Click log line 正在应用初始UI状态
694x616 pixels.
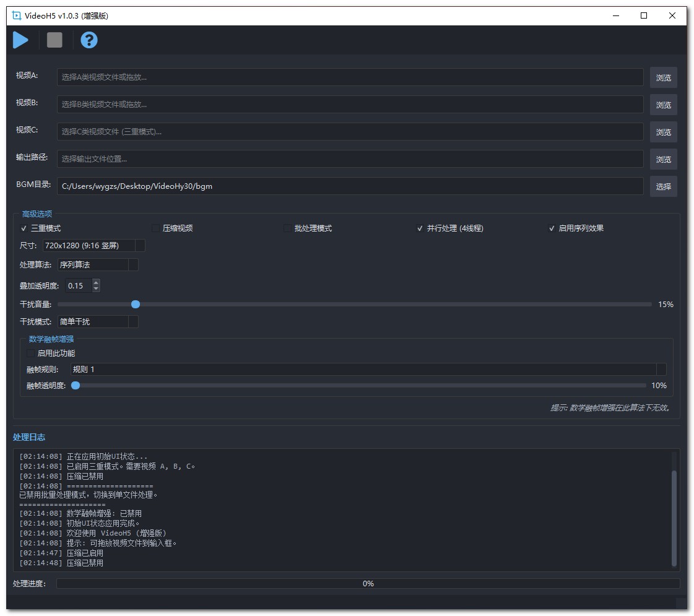click(83, 456)
